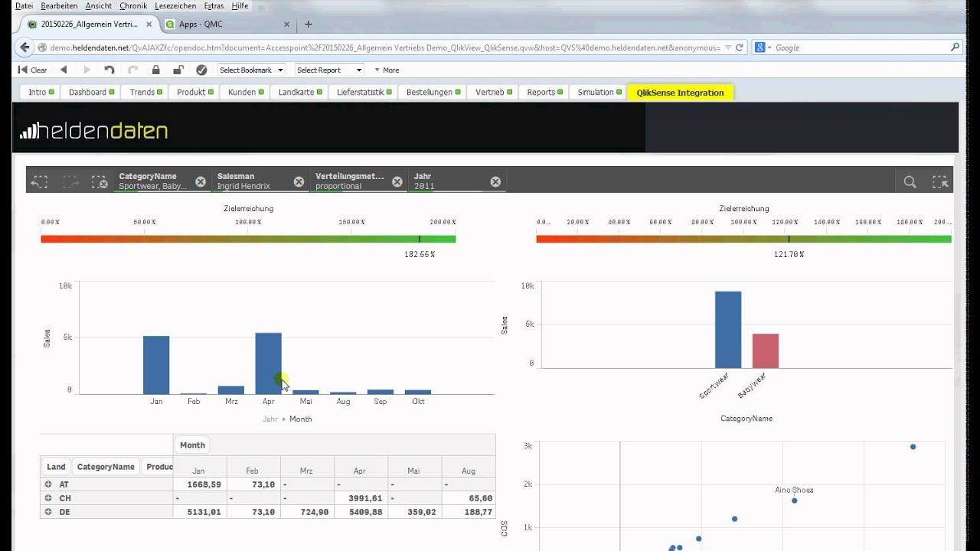Click the QlikView Clear selections icon

33,70
